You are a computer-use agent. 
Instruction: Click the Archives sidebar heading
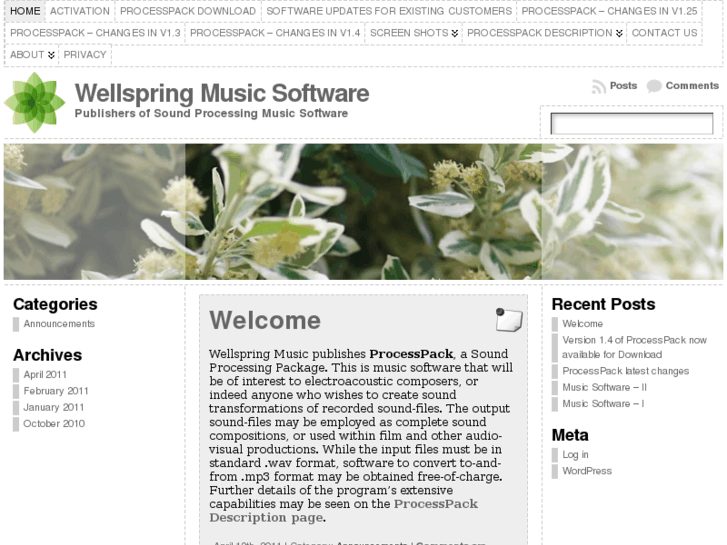[x=47, y=355]
